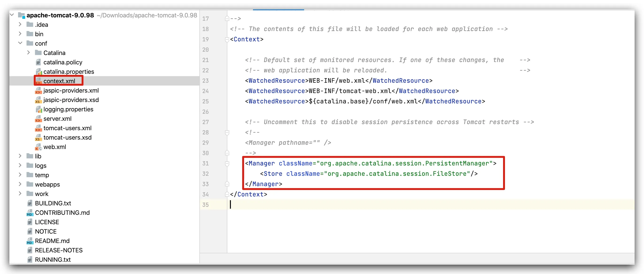Toggle fold marker at line 17
Viewport: 644px width, 274px height.
click(x=227, y=18)
